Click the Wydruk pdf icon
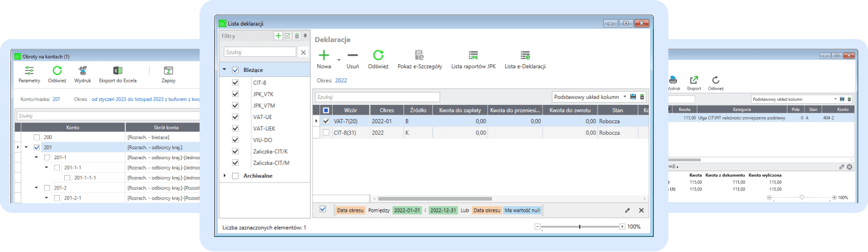868x252 pixels. point(82,71)
